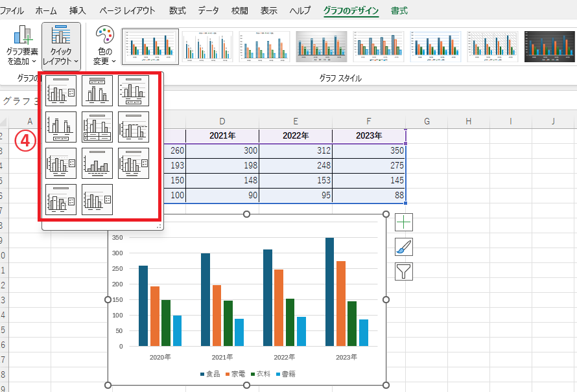Switch to the ホーム tab
The image size is (577, 392).
[46, 10]
